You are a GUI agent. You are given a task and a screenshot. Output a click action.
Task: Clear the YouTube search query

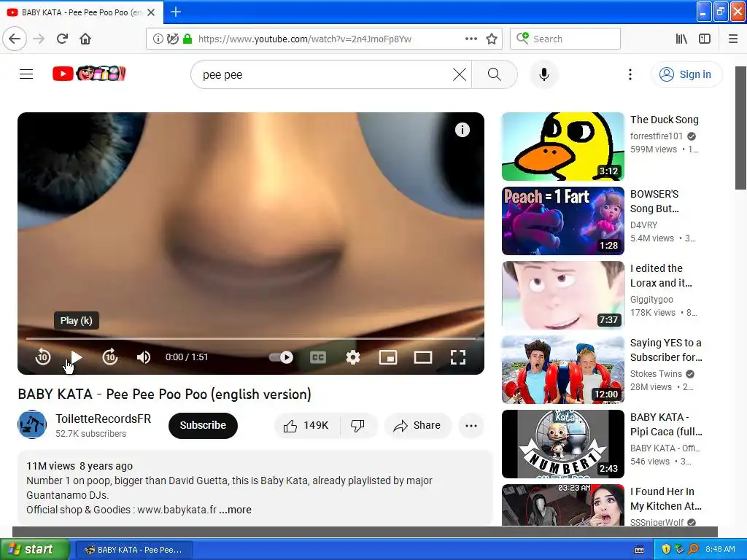click(460, 75)
